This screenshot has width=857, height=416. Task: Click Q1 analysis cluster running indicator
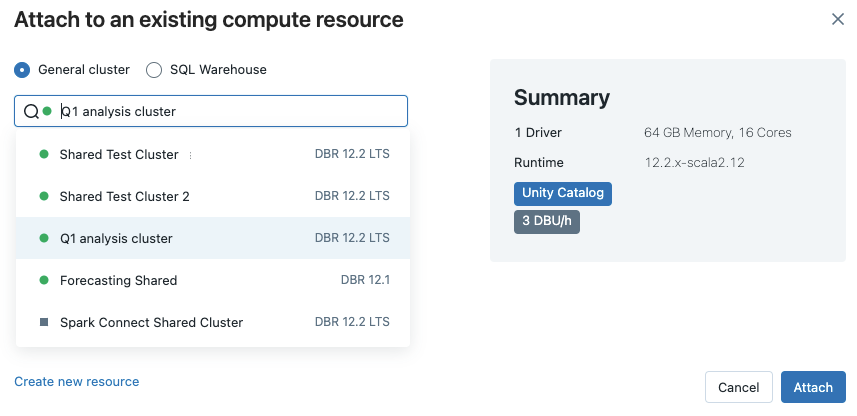point(44,239)
